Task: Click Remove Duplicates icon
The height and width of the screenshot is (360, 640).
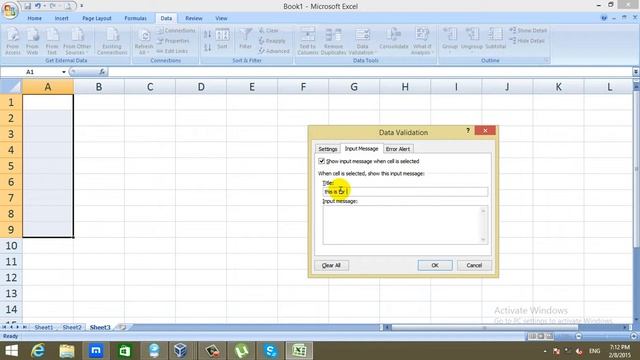Action: pyautogui.click(x=333, y=41)
